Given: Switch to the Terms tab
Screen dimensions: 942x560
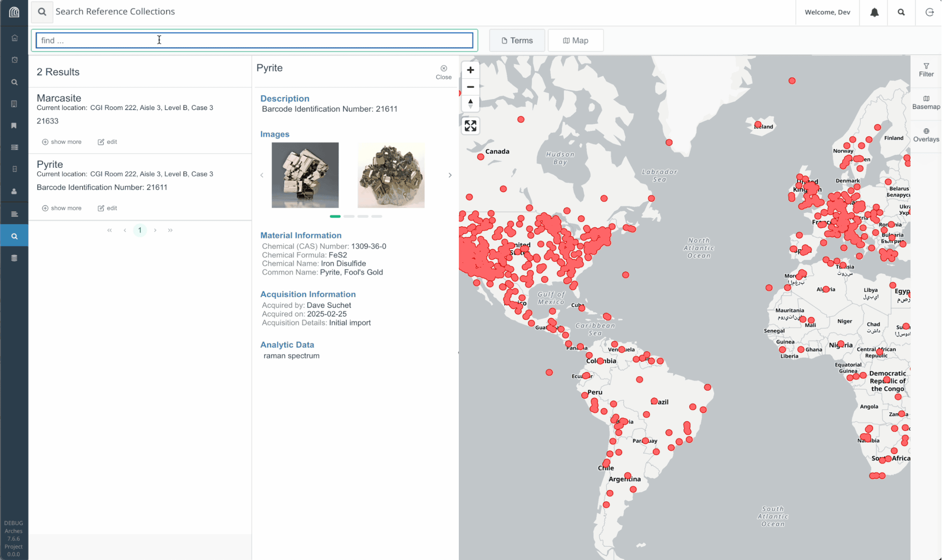Looking at the screenshot, I should pyautogui.click(x=517, y=40).
